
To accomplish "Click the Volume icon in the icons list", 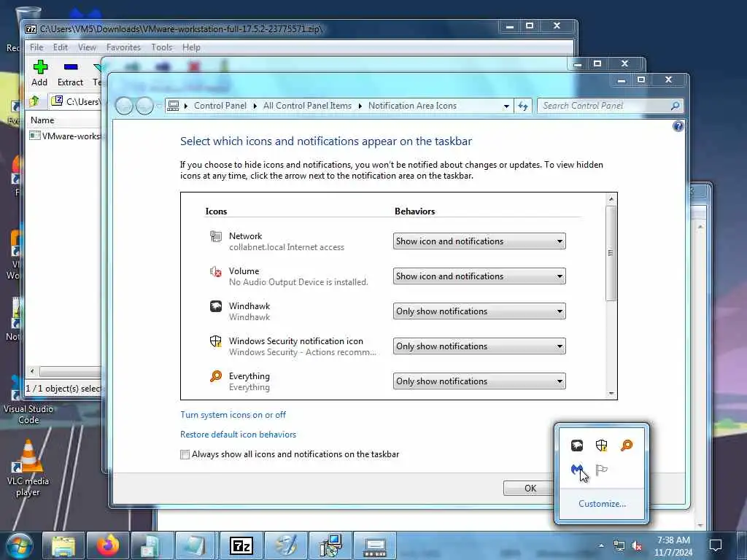I will (x=216, y=271).
